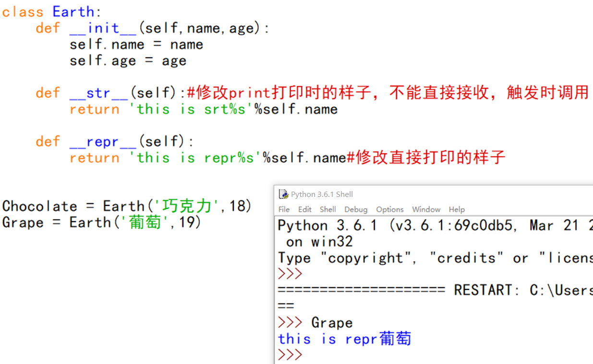The image size is (593, 364).
Task: Open the Window menu
Action: (x=426, y=209)
